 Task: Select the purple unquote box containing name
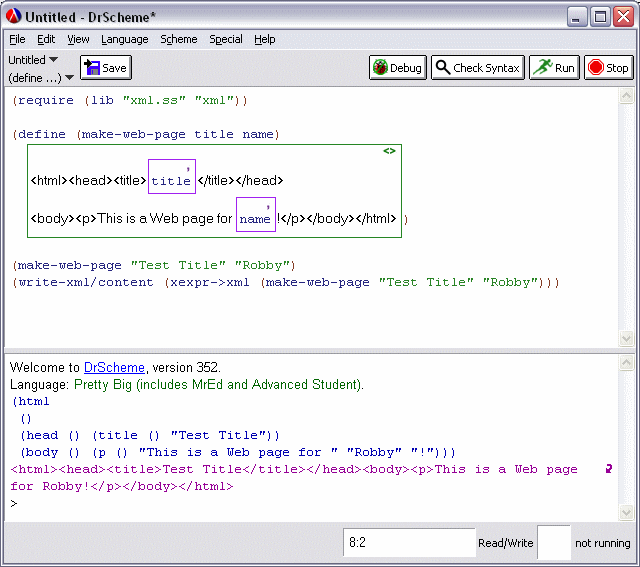coord(256,214)
